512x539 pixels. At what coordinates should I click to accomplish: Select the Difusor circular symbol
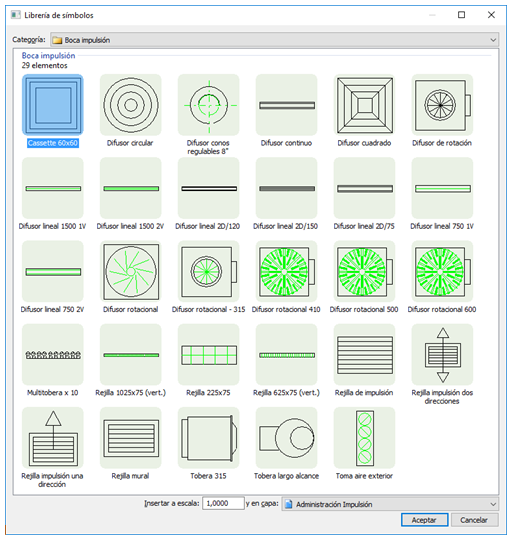131,105
